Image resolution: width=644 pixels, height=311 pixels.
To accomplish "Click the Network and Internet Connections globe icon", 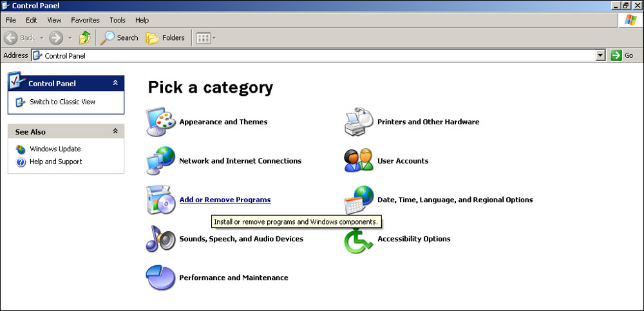I will (160, 161).
